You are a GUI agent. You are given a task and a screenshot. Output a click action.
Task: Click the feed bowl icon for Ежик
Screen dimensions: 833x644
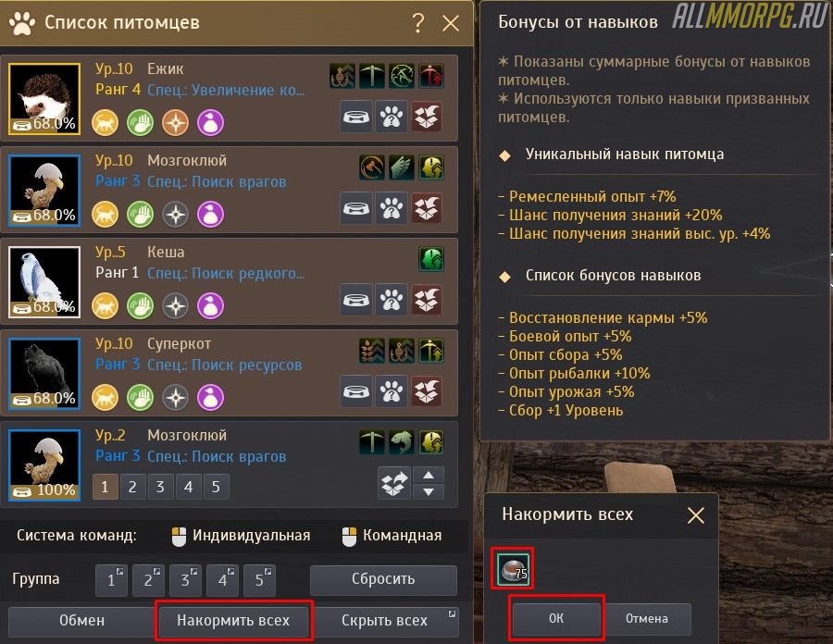[356, 117]
